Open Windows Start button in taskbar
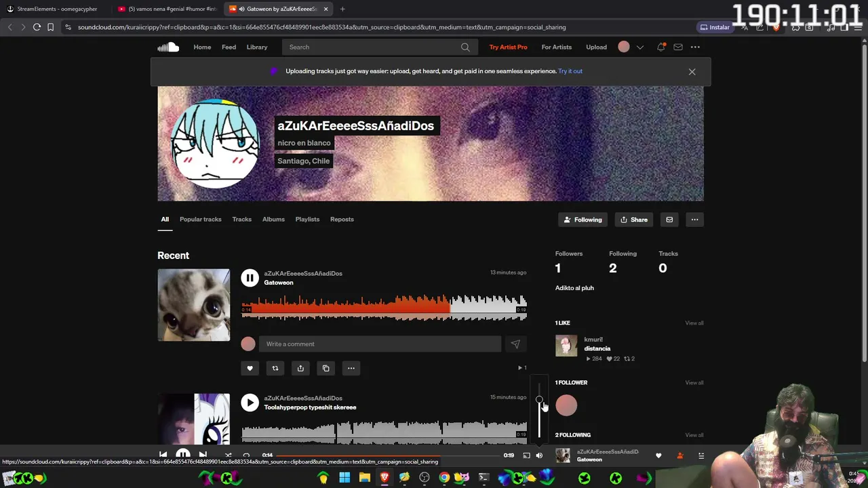 pos(344,478)
